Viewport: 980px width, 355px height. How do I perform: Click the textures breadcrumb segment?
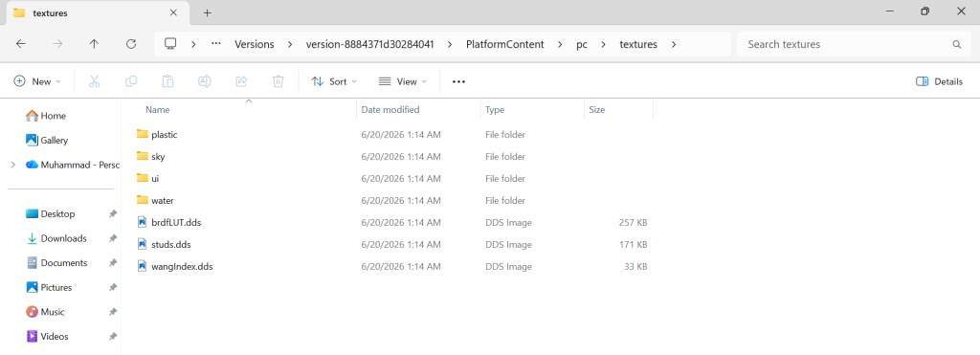coord(638,44)
